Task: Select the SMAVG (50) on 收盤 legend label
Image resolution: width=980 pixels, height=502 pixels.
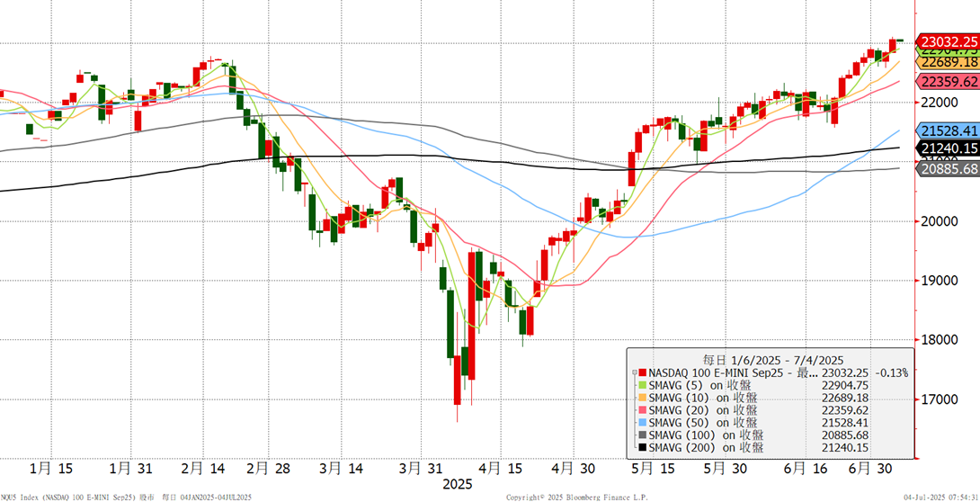Action: click(703, 423)
